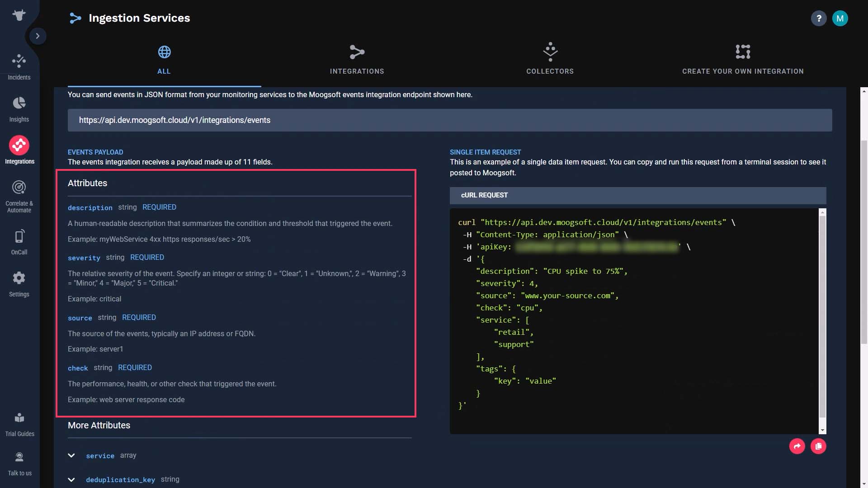The height and width of the screenshot is (488, 868).
Task: Click the blurred apiKey value
Action: [x=597, y=247]
